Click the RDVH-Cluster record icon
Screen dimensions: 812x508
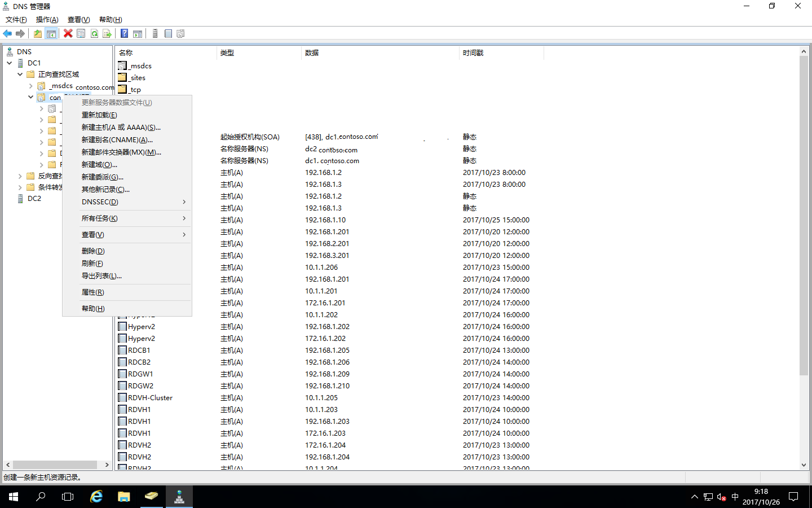(122, 397)
